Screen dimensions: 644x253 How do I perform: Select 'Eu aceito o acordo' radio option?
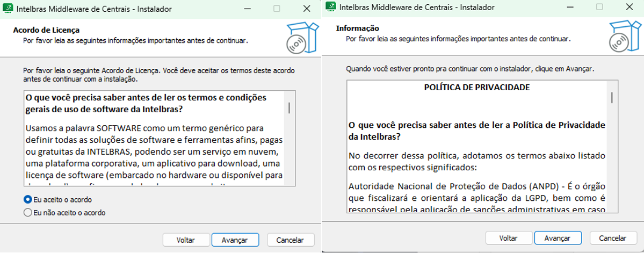[28, 199]
